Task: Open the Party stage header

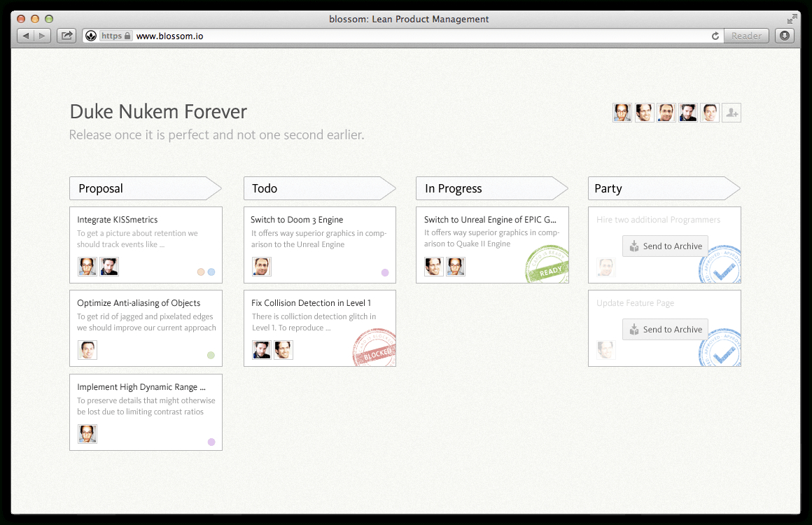Action: tap(664, 188)
